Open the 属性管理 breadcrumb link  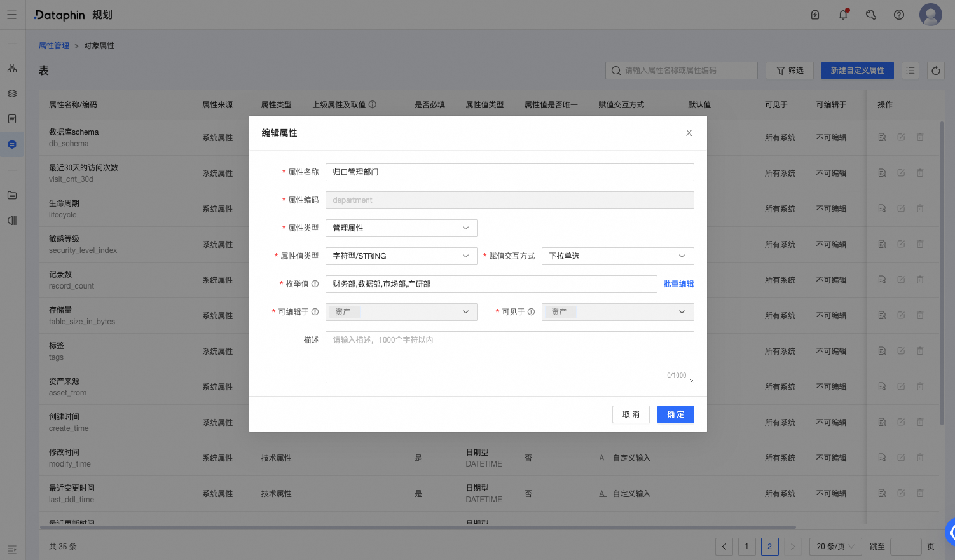pos(54,45)
